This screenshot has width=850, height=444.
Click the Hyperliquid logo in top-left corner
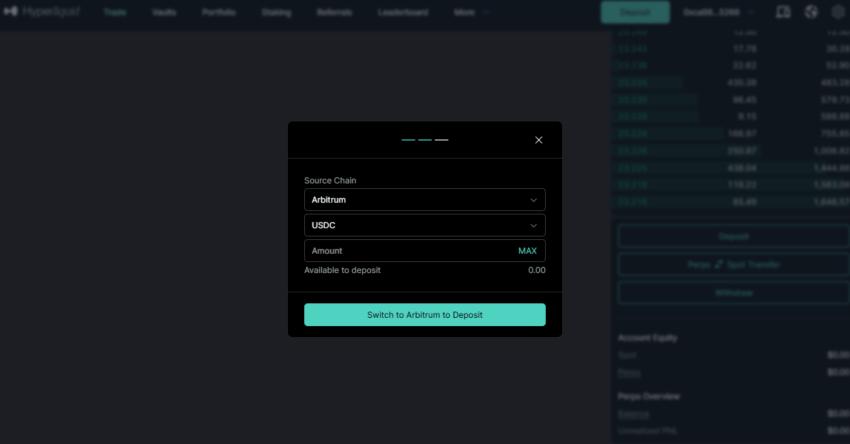42,11
